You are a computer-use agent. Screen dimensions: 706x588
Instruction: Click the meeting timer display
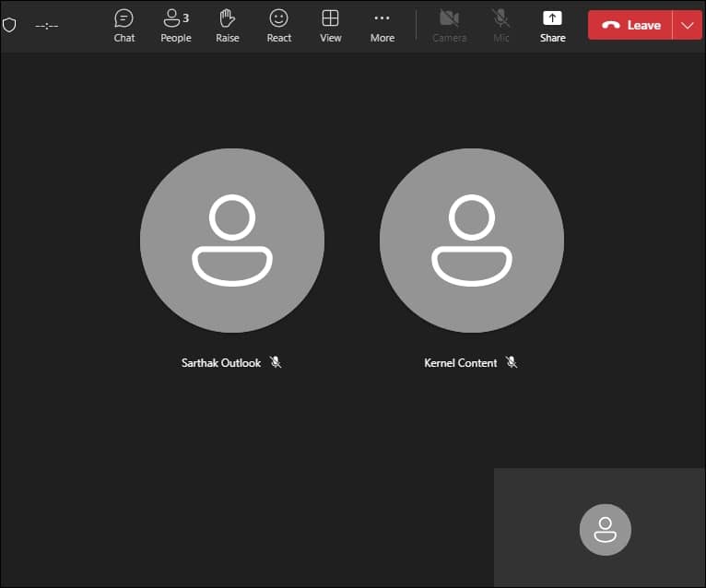47,26
